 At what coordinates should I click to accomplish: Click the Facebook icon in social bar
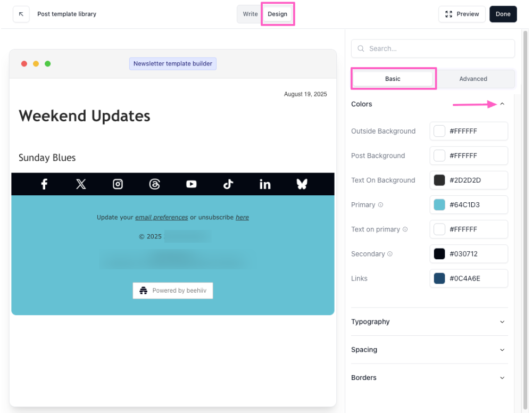click(x=44, y=184)
